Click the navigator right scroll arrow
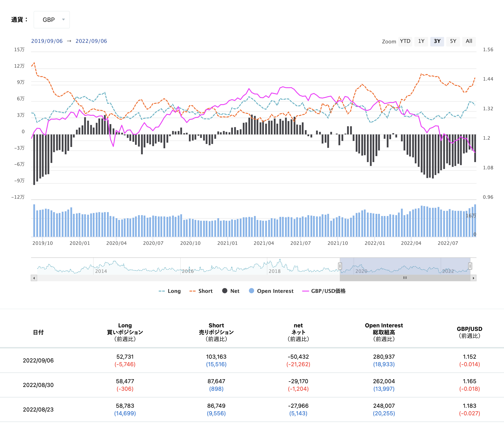504x425 pixels. click(474, 278)
